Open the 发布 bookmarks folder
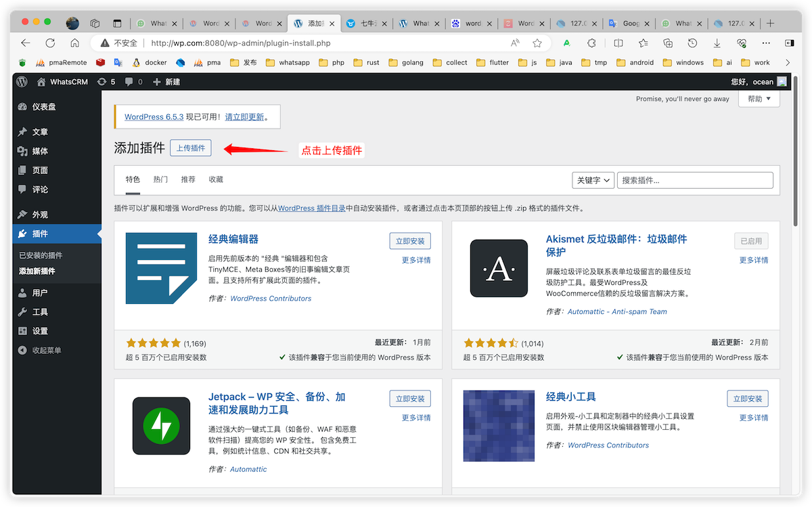The image size is (812, 507). [x=244, y=62]
